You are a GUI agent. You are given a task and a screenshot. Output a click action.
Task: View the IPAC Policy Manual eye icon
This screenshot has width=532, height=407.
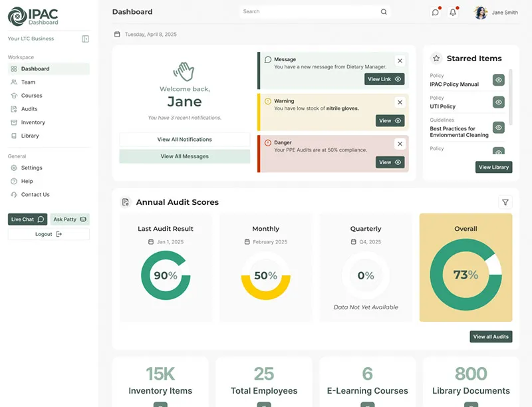click(x=498, y=80)
